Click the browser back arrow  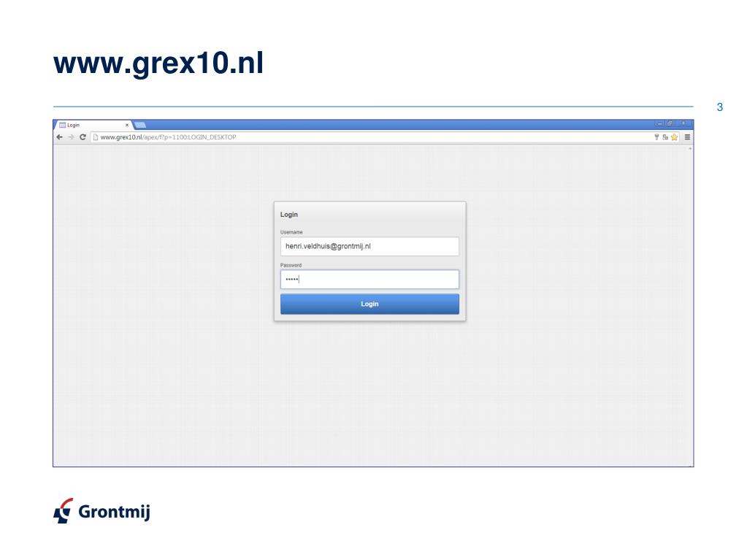(60, 137)
